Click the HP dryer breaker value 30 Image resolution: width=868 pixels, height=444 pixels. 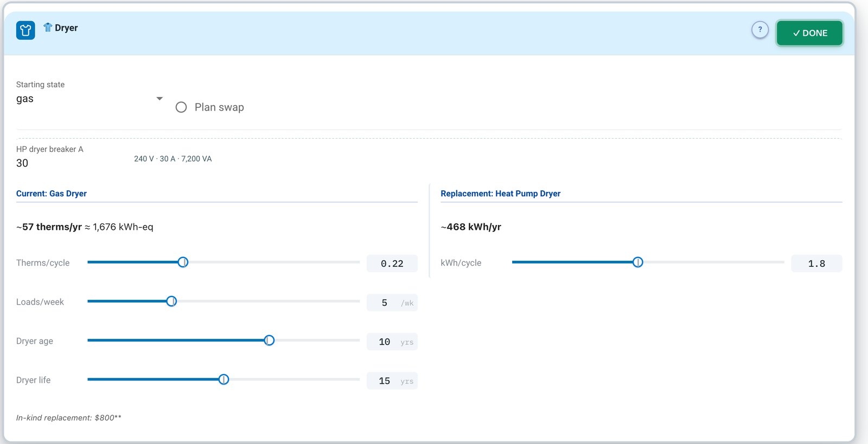click(x=22, y=163)
